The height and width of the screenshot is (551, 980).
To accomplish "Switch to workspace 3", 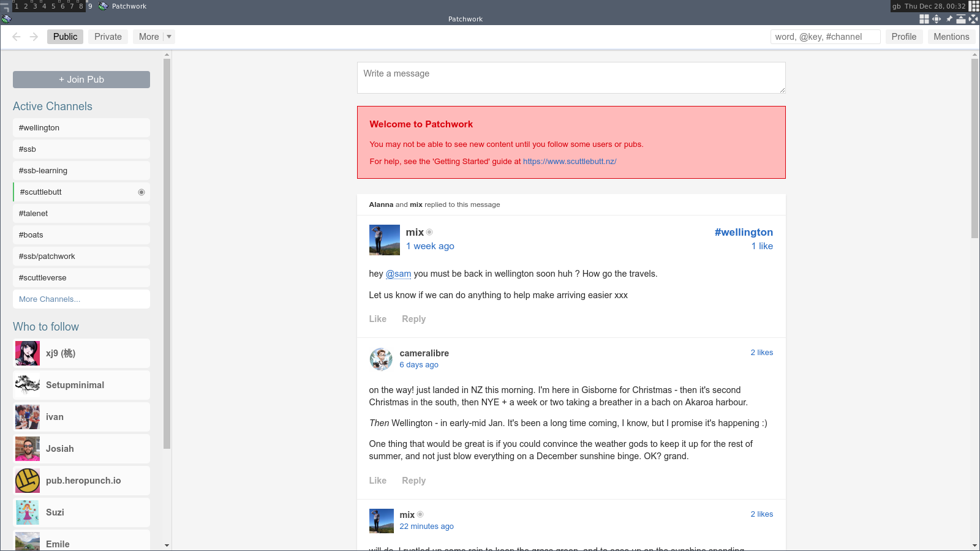I will [x=35, y=6].
